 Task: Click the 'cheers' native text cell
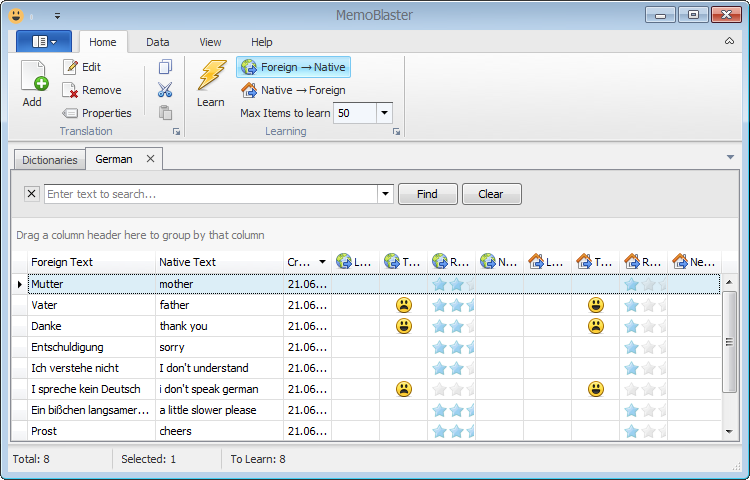[220, 431]
